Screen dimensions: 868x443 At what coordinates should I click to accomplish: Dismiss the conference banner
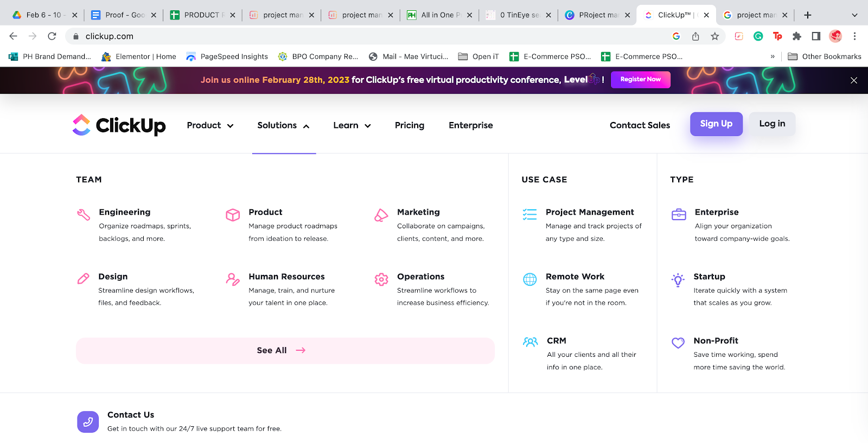click(x=854, y=80)
